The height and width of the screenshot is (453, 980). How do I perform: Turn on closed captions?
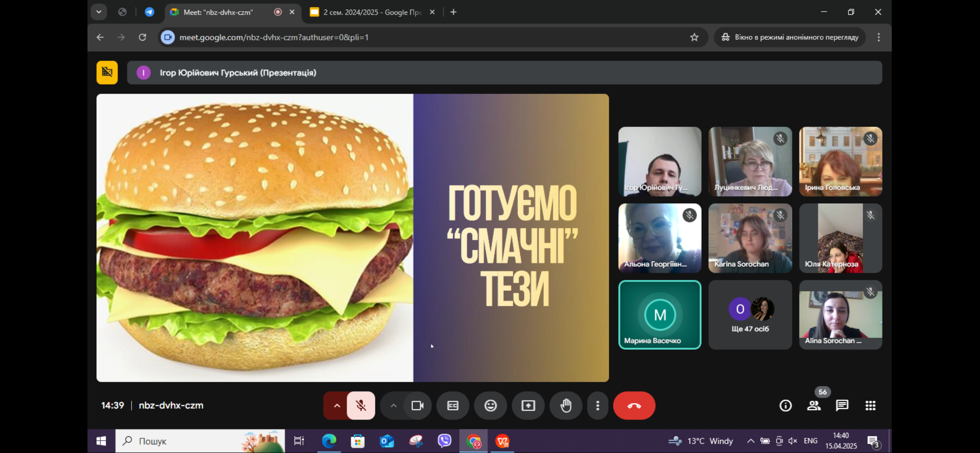tap(452, 405)
